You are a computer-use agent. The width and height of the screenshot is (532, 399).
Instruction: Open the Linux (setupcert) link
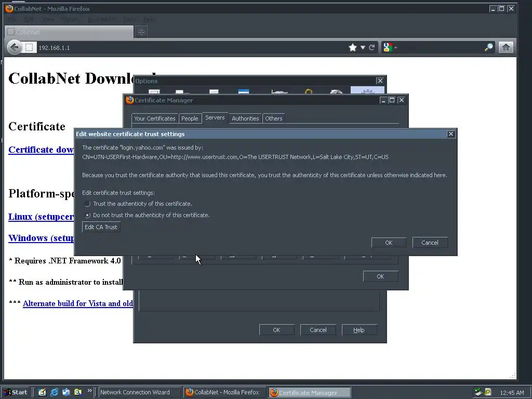(41, 217)
